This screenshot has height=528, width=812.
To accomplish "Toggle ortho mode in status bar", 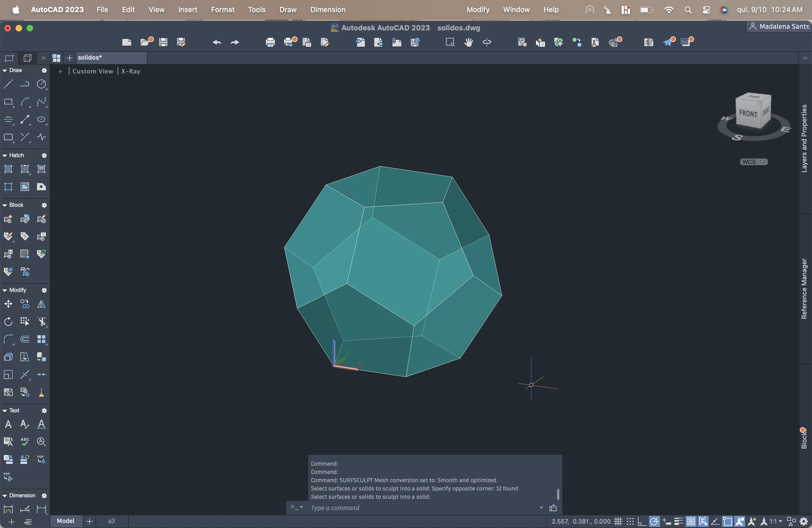I will tap(642, 521).
